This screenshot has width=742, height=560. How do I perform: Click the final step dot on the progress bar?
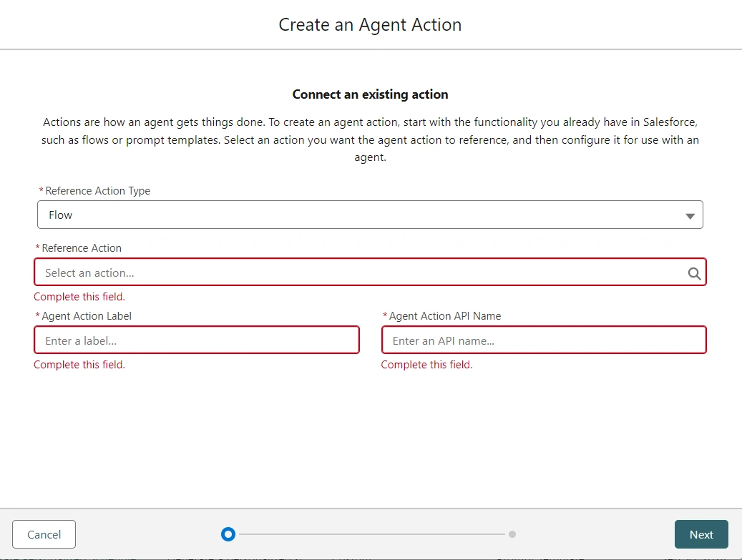point(512,534)
